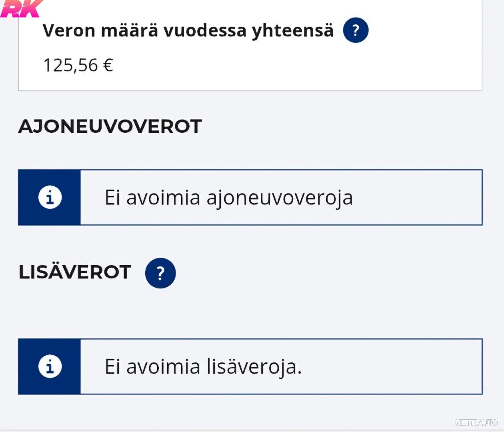
Task: Click info icon beside "Ei avoimia ajoneuvoveroja"
Action: click(x=50, y=198)
